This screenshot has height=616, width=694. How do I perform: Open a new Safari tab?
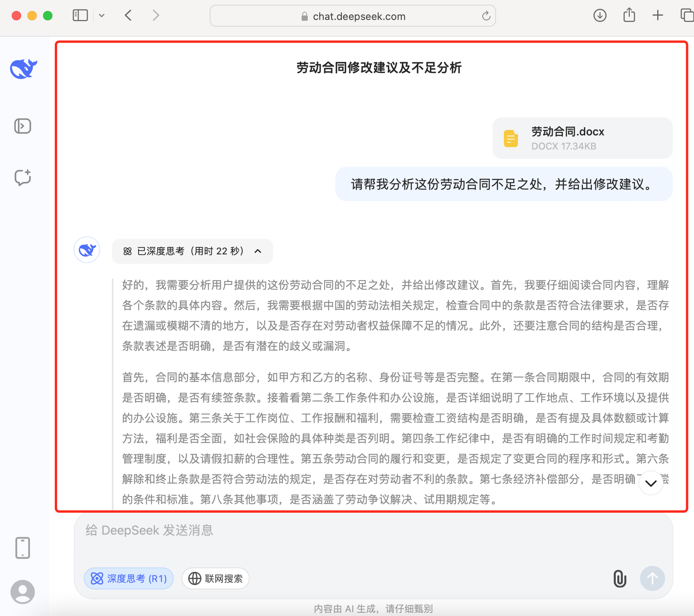(658, 15)
